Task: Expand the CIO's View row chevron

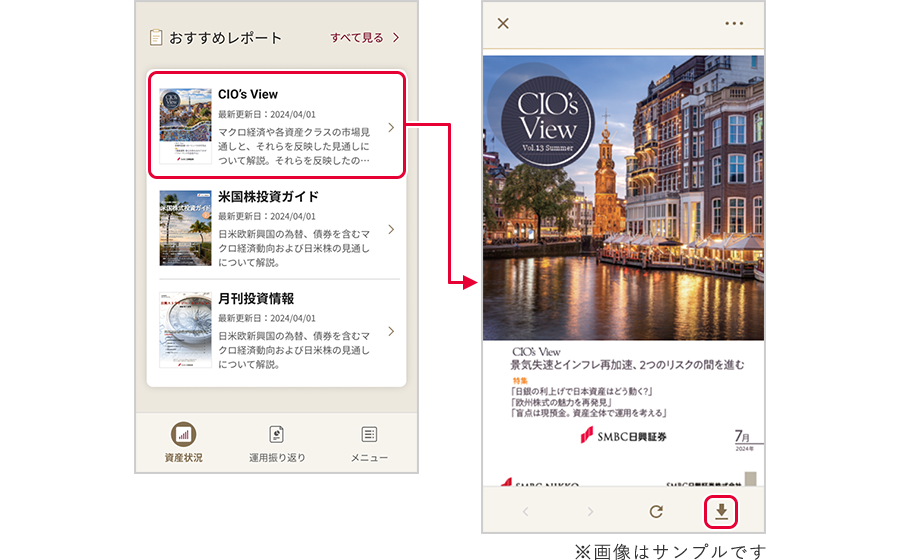Action: pos(391,127)
